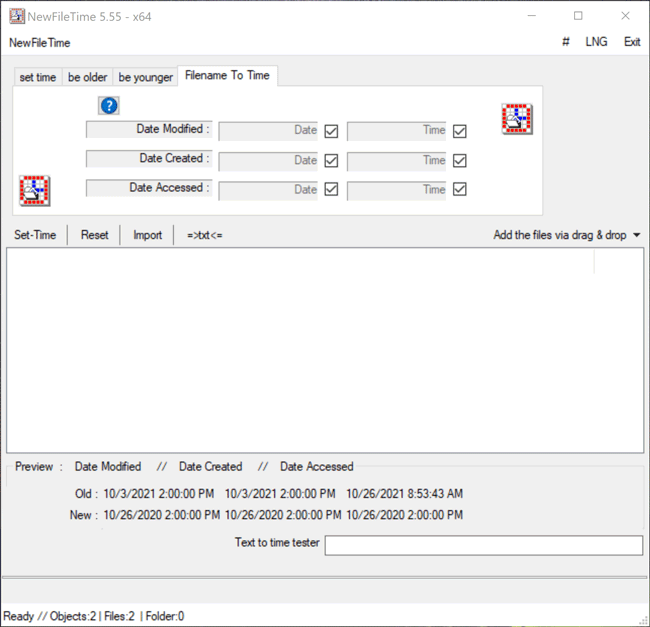
Task: Maximize the NewFileTime window
Action: (578, 16)
